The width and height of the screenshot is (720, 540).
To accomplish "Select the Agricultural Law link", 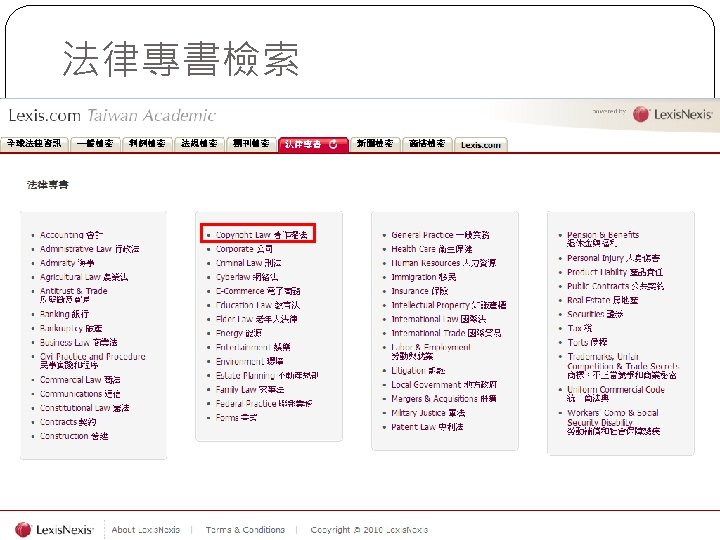I will click(x=84, y=277).
